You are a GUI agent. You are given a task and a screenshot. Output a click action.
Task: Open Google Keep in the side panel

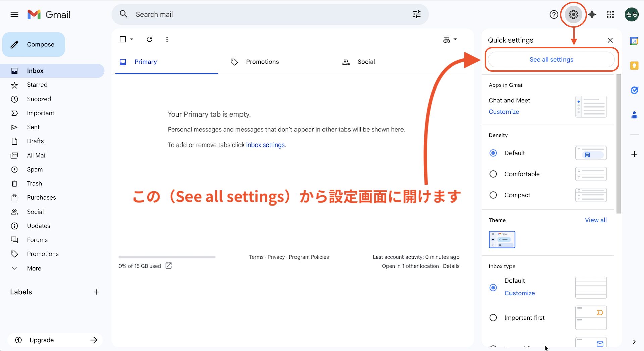634,66
